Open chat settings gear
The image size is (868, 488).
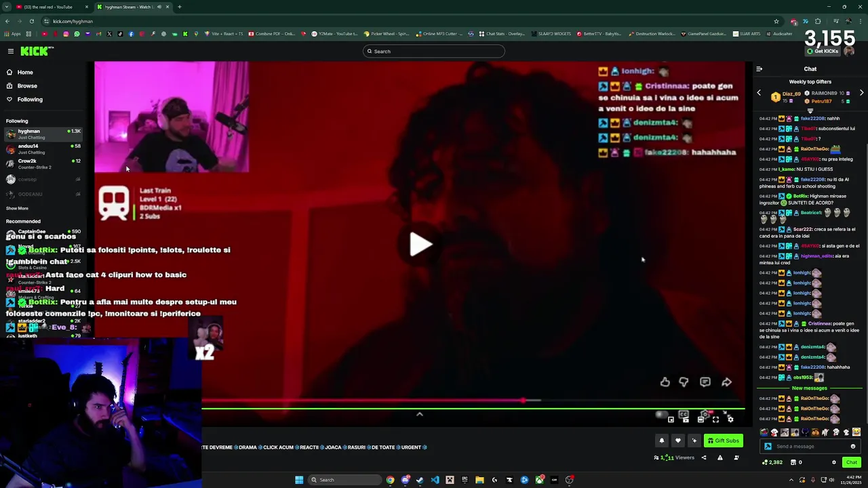834,462
